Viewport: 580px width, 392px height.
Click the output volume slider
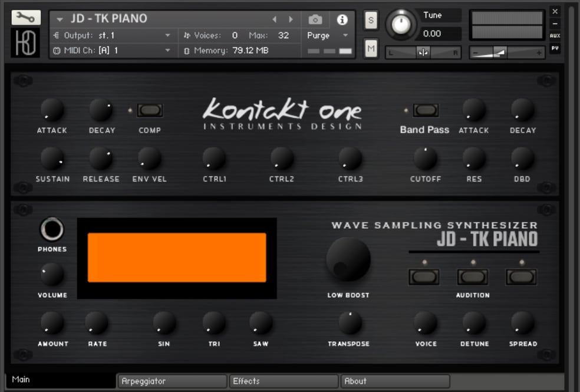point(507,53)
